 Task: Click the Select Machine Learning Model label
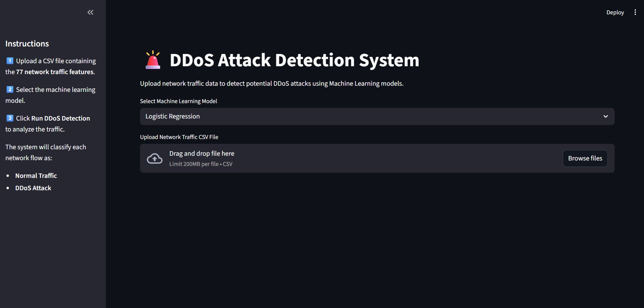click(x=179, y=101)
